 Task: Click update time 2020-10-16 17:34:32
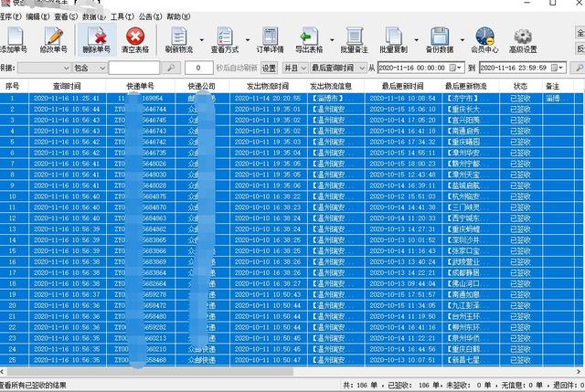402,143
